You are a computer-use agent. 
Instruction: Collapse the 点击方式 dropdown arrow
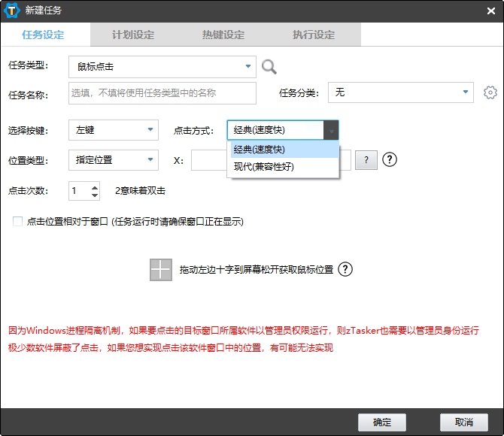click(x=331, y=130)
